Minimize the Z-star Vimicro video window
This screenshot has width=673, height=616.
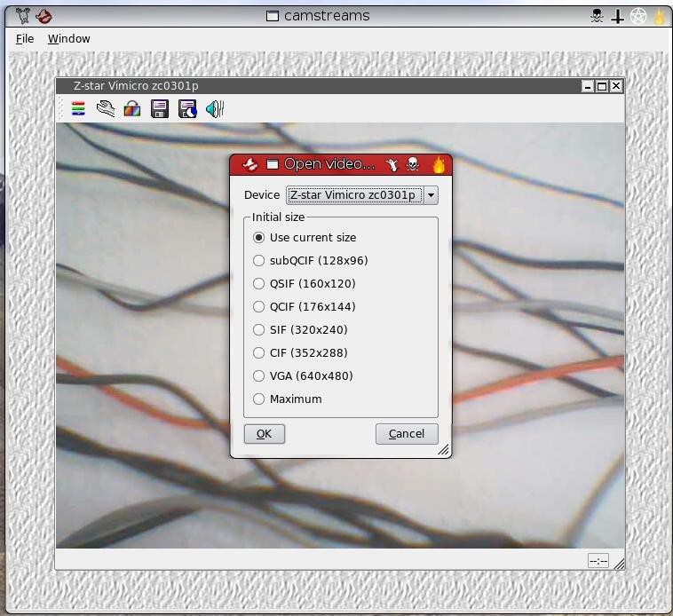[x=587, y=87]
